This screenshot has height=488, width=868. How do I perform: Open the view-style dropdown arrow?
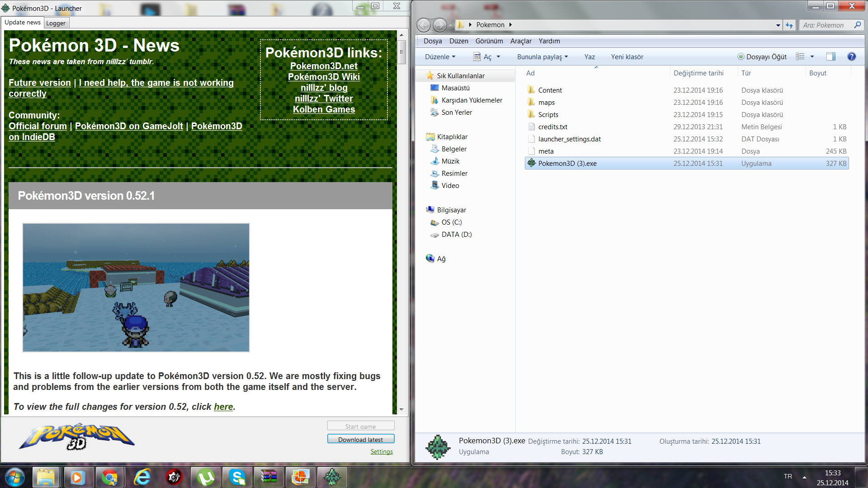811,56
